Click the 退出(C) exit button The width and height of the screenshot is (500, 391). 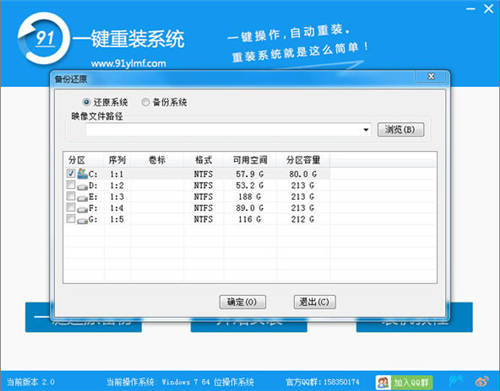pos(314,302)
